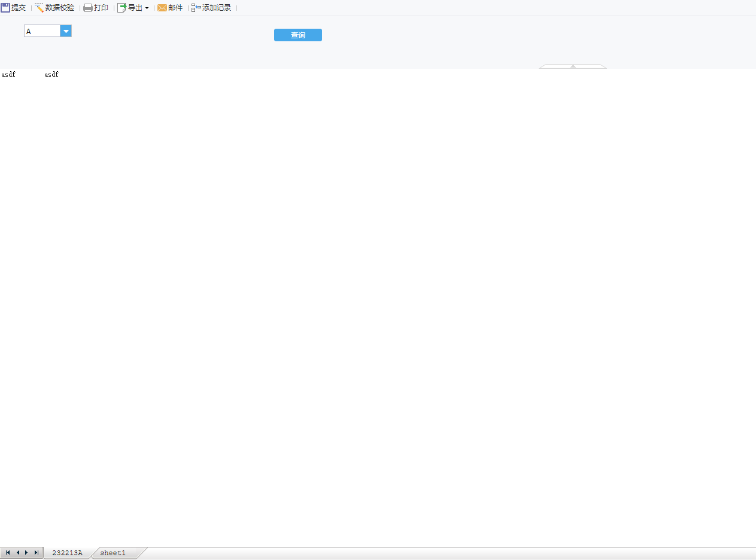Expand the parameter combo box showing A

[x=66, y=31]
